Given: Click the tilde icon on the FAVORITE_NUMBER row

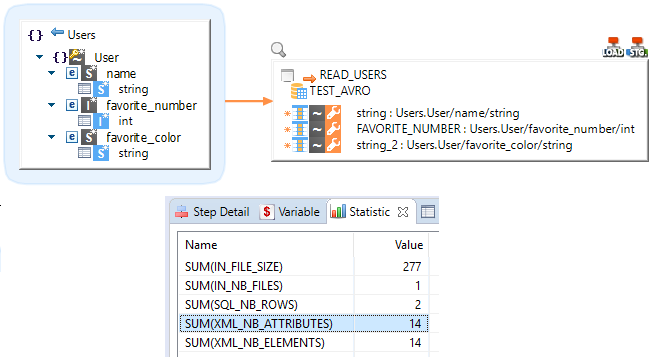Looking at the screenshot, I should [317, 129].
